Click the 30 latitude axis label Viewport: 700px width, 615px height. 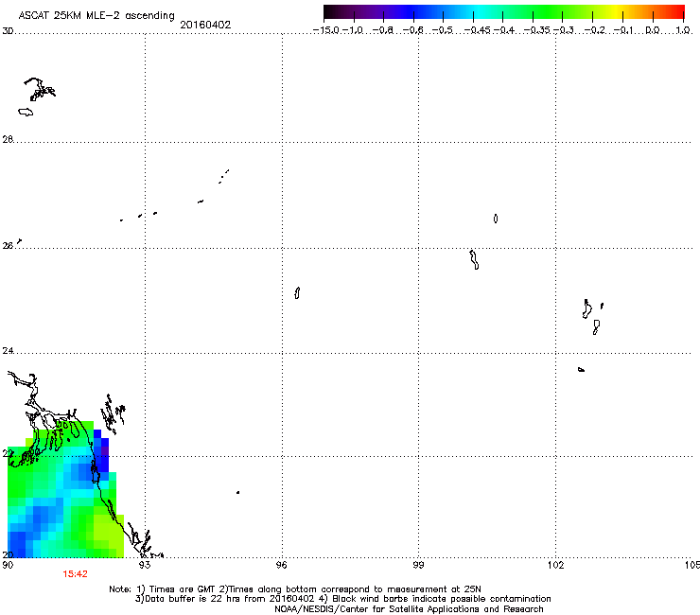8,31
